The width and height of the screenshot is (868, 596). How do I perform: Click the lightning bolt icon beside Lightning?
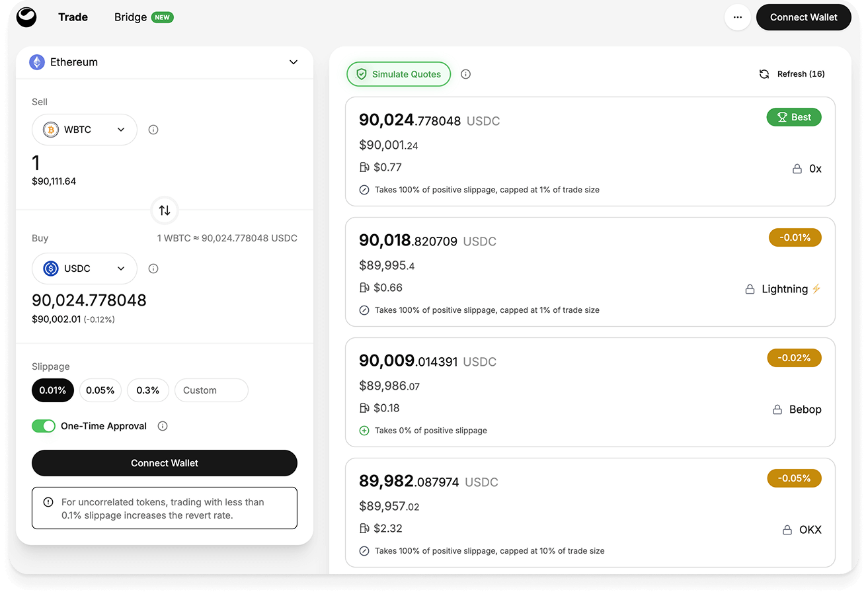(816, 288)
